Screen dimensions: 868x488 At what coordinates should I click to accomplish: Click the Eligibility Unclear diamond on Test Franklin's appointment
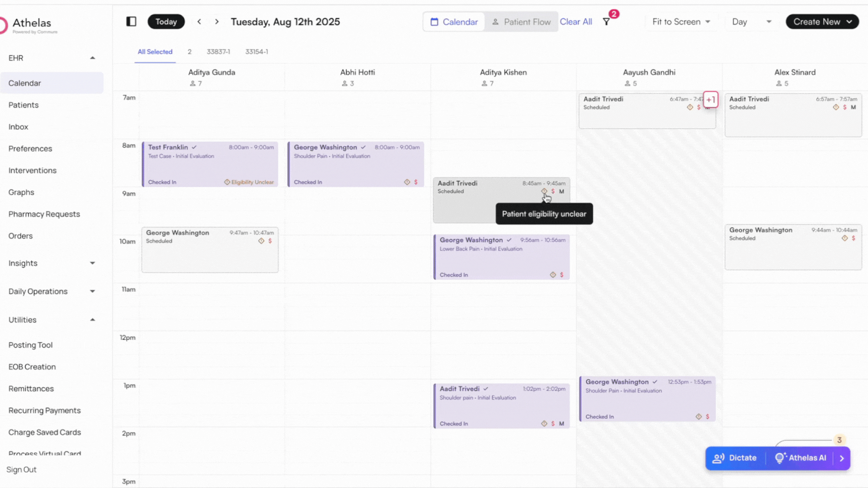pos(228,182)
